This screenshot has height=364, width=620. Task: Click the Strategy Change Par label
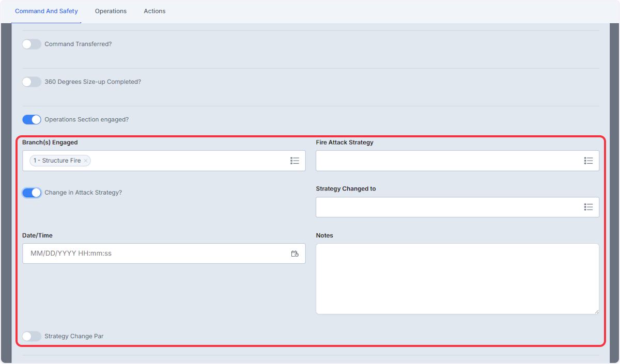point(74,336)
